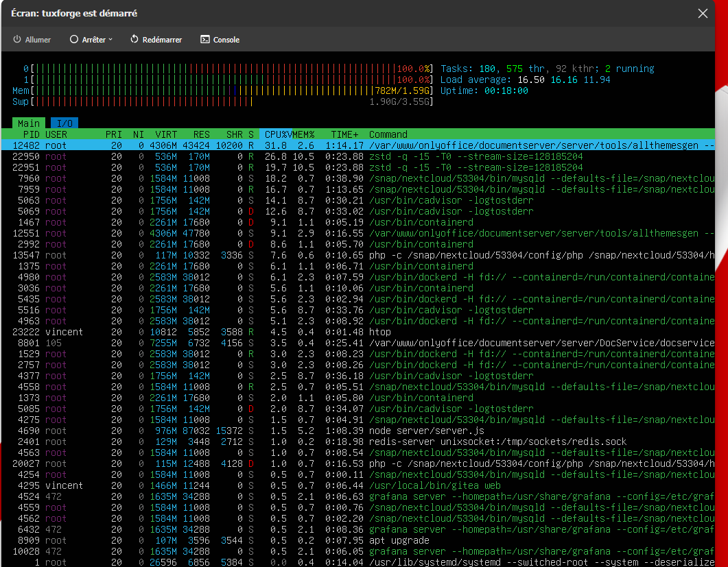
Task: Select systemd process PID 1
Action: click(358, 562)
